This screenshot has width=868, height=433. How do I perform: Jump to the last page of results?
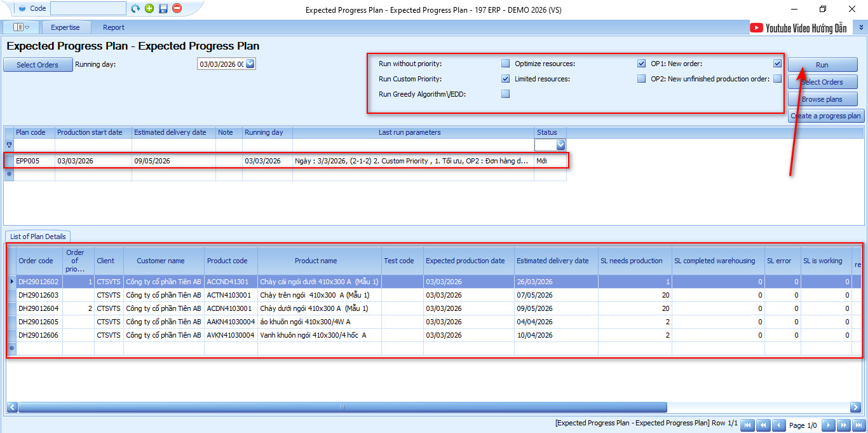[859, 425]
